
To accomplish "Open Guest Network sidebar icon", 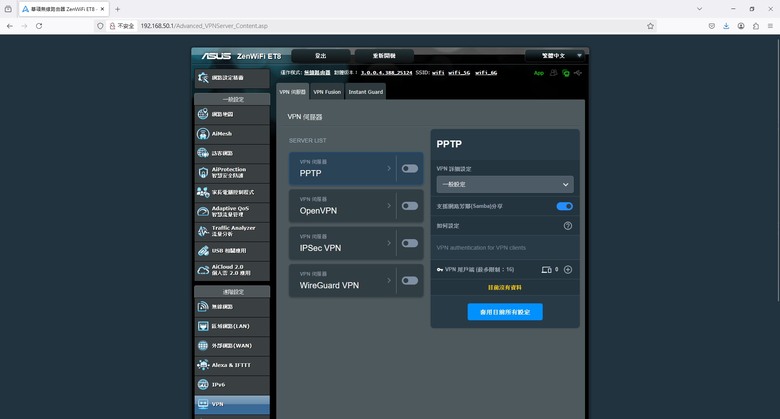I will (203, 153).
